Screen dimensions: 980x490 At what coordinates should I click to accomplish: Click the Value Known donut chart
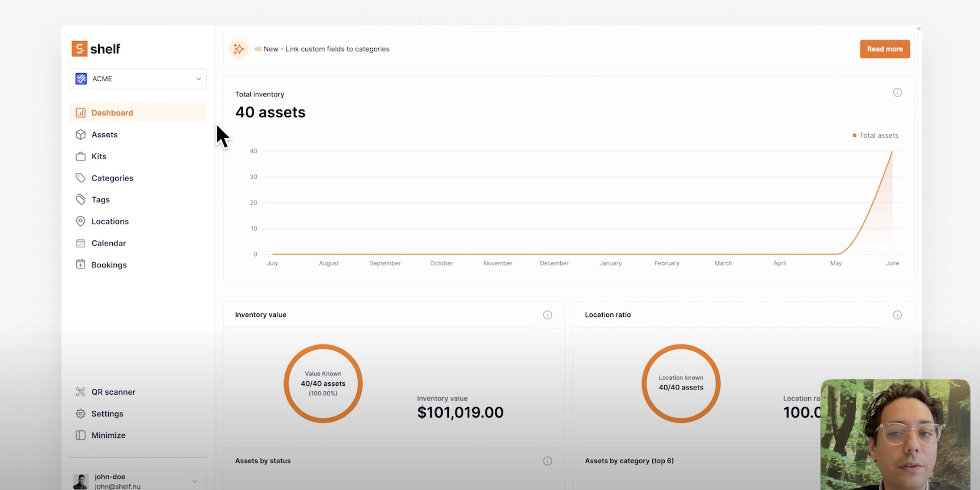point(323,383)
